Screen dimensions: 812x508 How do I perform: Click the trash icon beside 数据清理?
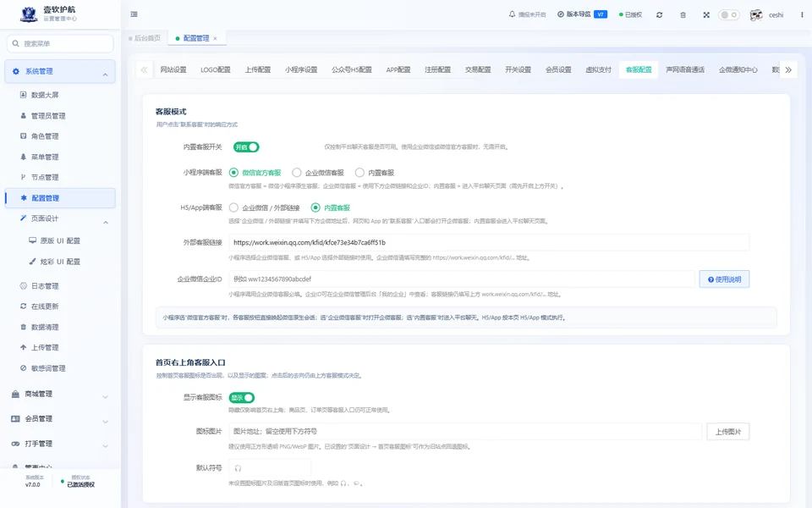(x=23, y=327)
